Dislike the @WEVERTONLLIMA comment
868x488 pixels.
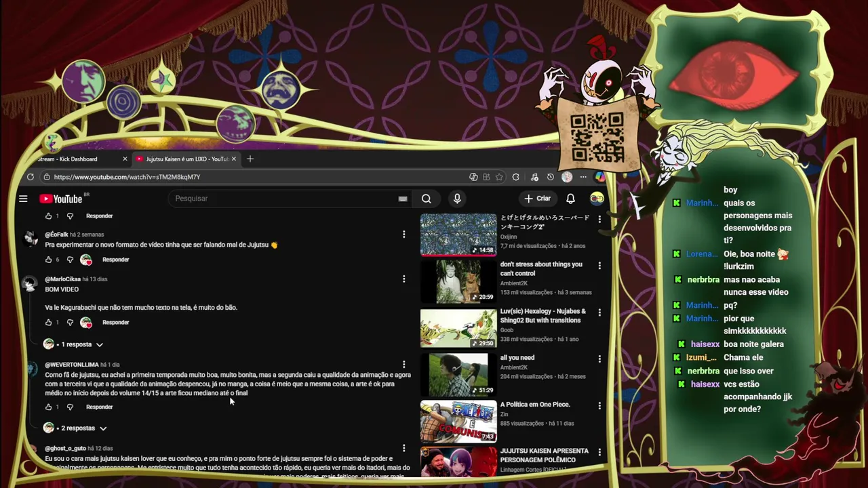70,407
